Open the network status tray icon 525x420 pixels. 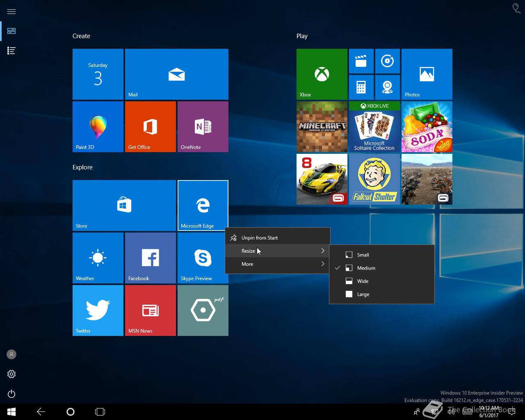(x=435, y=412)
